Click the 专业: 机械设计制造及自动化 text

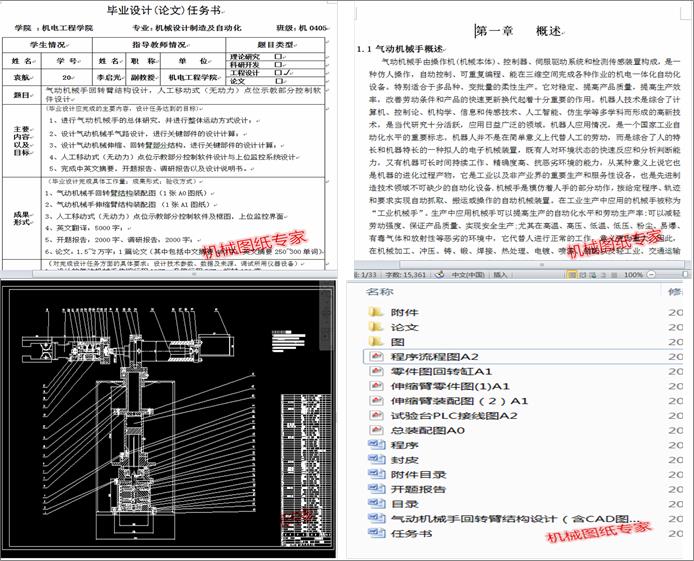tap(187, 28)
